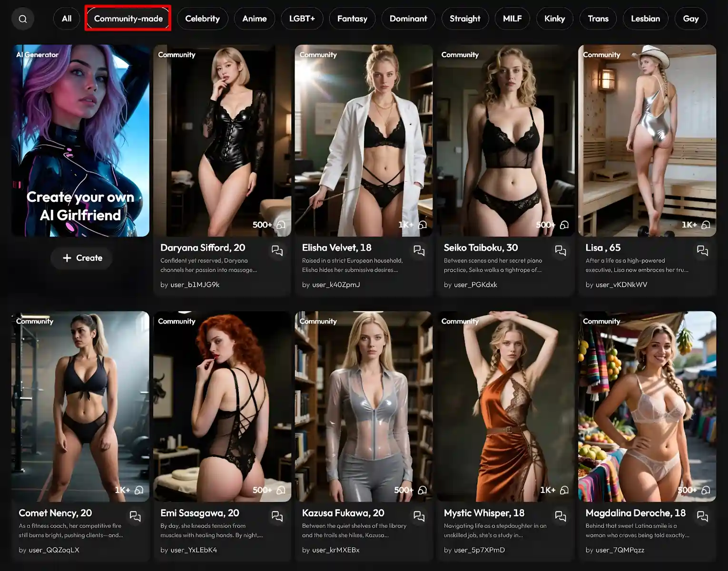Select the All category filter
This screenshot has height=571, width=728.
click(x=67, y=19)
